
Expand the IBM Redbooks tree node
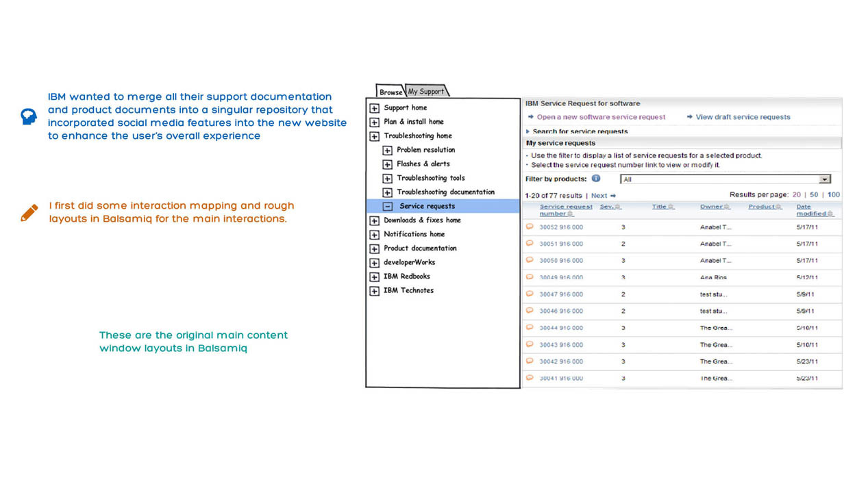[374, 277]
